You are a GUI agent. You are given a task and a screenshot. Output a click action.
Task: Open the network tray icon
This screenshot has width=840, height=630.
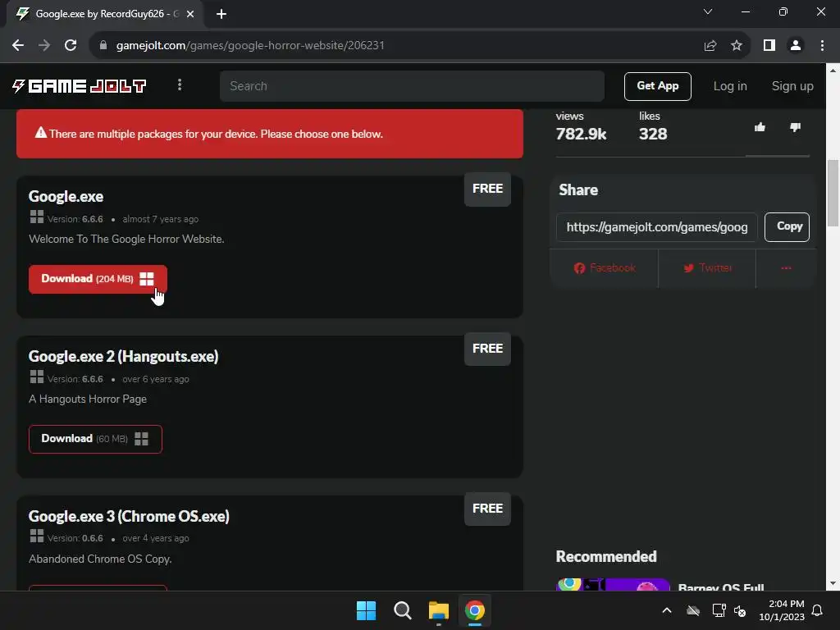pos(719,610)
